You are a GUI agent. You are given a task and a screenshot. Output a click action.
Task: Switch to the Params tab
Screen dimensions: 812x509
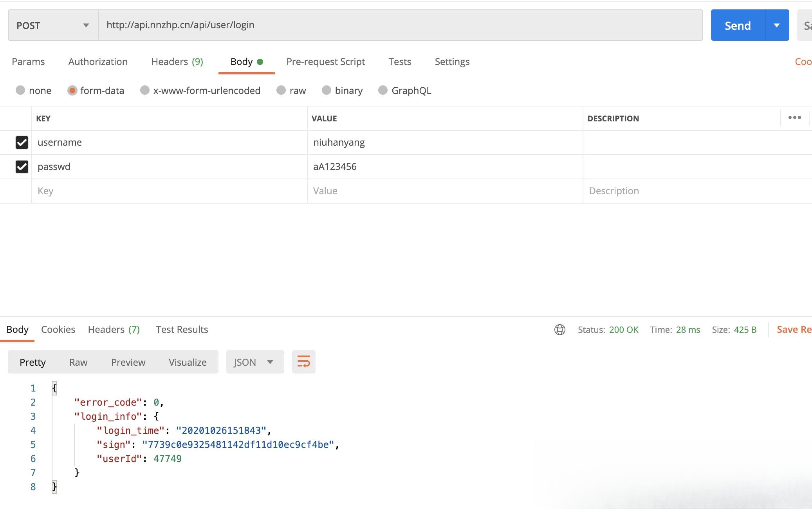tap(28, 62)
